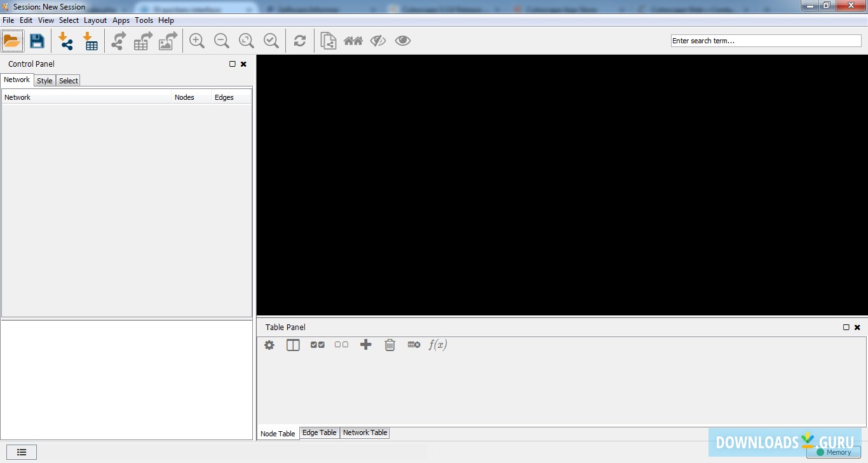Switch to the Select tab in Control Panel
This screenshot has width=868, height=463.
pyautogui.click(x=69, y=81)
